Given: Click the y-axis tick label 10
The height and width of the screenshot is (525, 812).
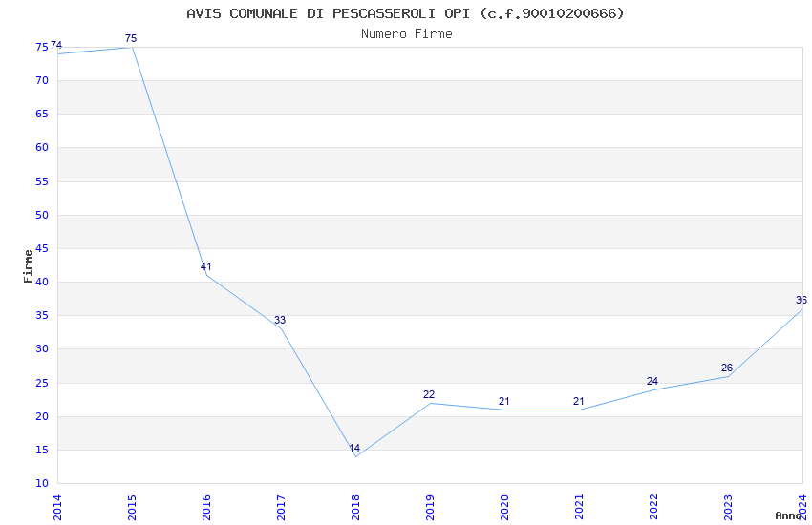Looking at the screenshot, I should pos(42,484).
